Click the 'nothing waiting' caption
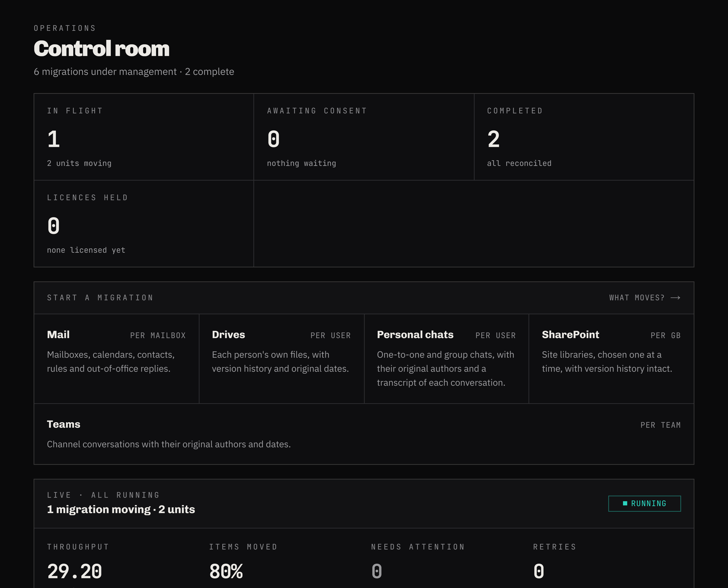Viewport: 728px width, 588px height. 302,163
